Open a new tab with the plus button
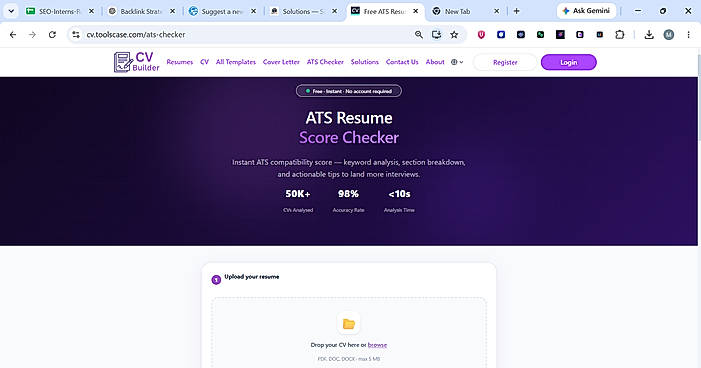 516,11
